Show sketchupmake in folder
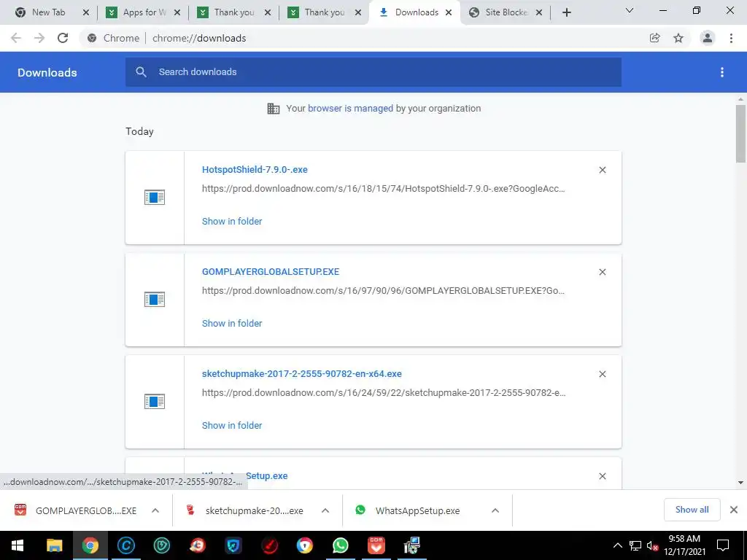Screen dimensions: 747x560 coord(232,426)
